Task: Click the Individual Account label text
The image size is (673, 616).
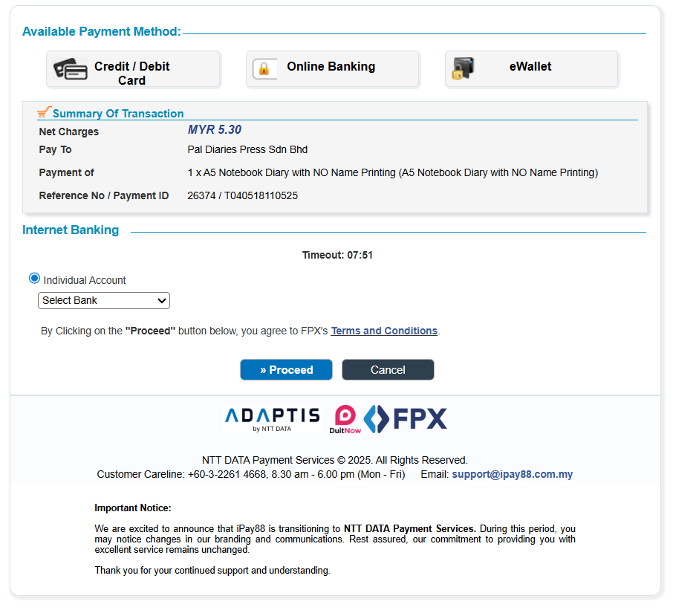Action: click(85, 280)
